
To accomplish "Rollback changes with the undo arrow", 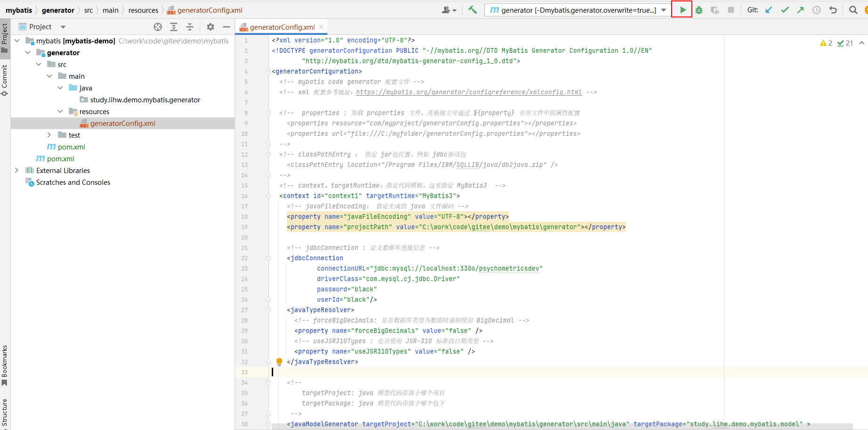I will click(x=833, y=10).
